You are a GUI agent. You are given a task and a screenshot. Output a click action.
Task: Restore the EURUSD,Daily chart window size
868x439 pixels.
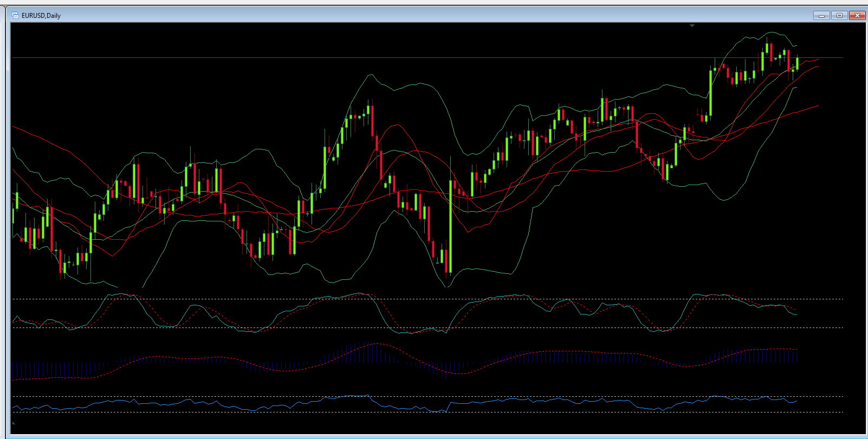click(x=839, y=15)
